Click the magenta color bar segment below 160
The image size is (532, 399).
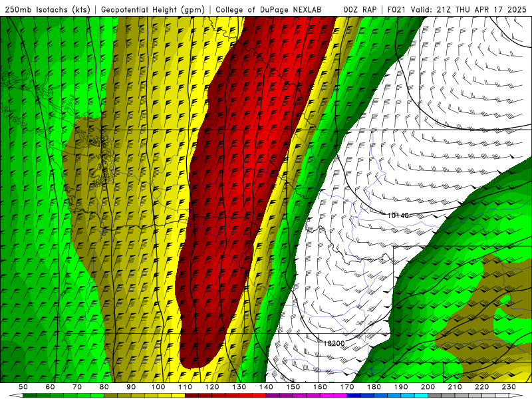[x=327, y=396]
